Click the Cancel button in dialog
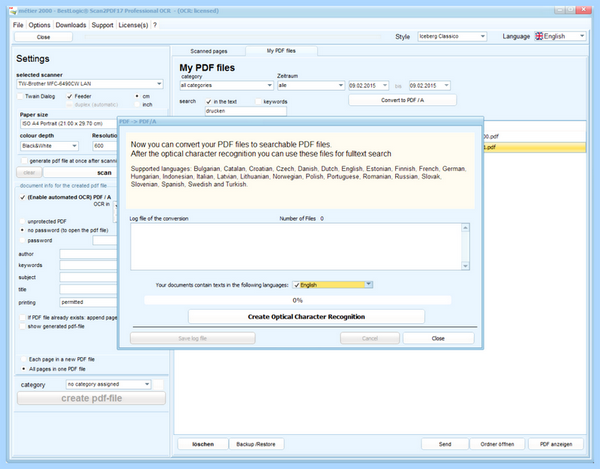The height and width of the screenshot is (469, 600). tap(370, 339)
